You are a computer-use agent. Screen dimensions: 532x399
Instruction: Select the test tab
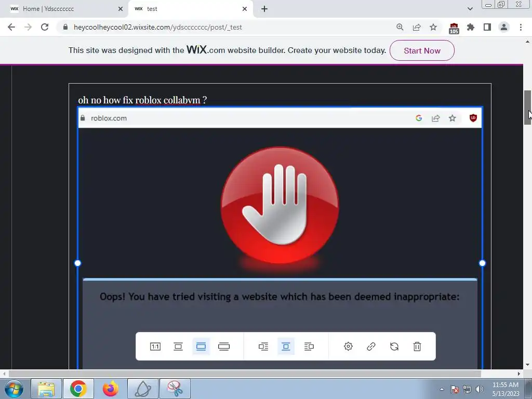point(190,9)
